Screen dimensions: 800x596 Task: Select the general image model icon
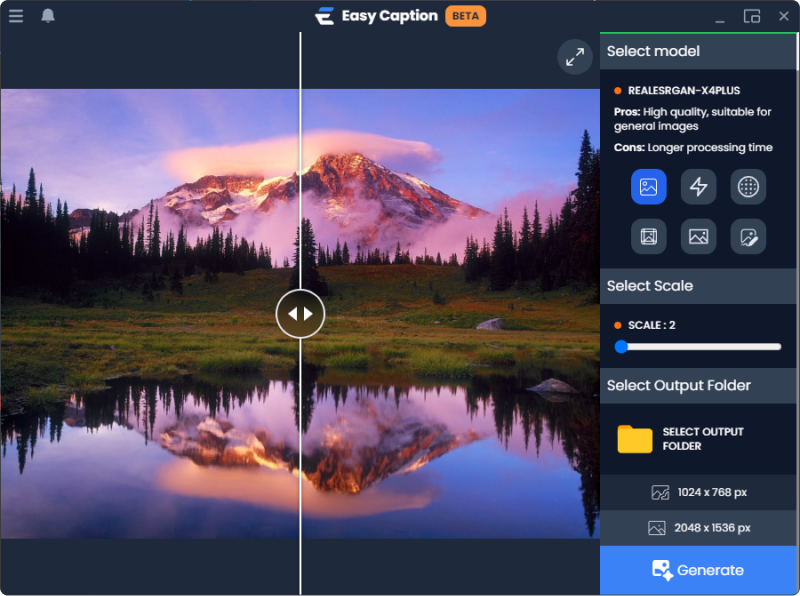[648, 187]
